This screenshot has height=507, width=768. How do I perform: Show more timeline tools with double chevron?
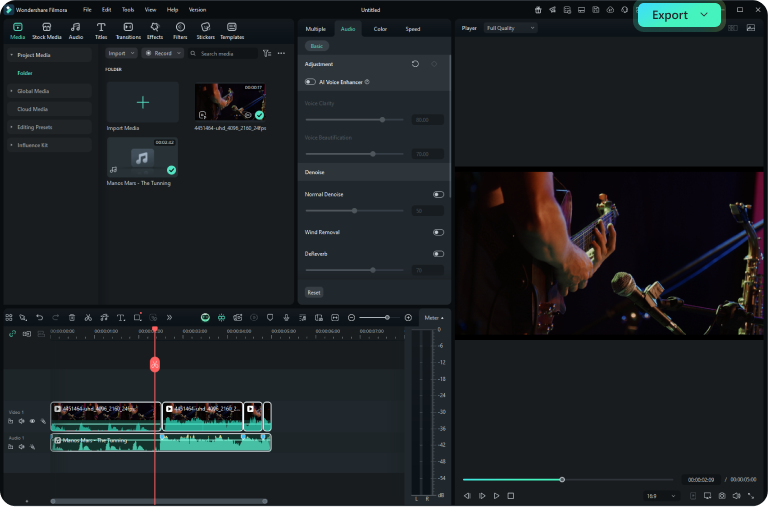click(169, 317)
